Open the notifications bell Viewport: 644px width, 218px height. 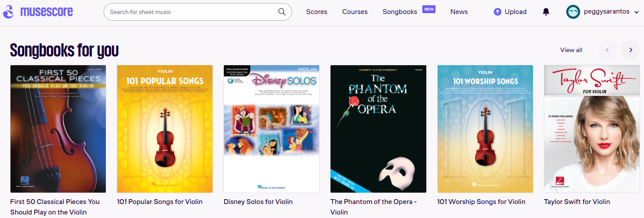point(546,12)
